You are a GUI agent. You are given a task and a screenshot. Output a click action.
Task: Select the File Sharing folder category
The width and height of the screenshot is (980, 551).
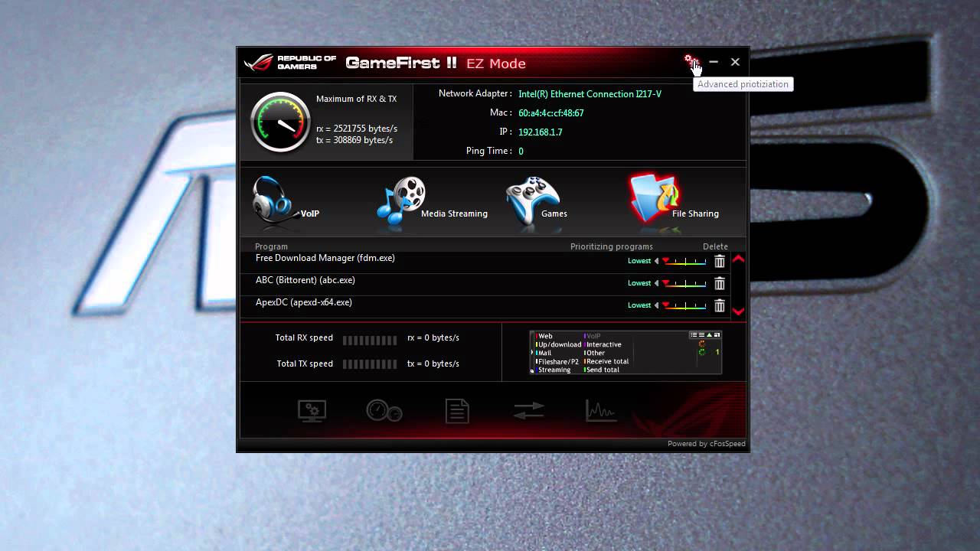[674, 199]
